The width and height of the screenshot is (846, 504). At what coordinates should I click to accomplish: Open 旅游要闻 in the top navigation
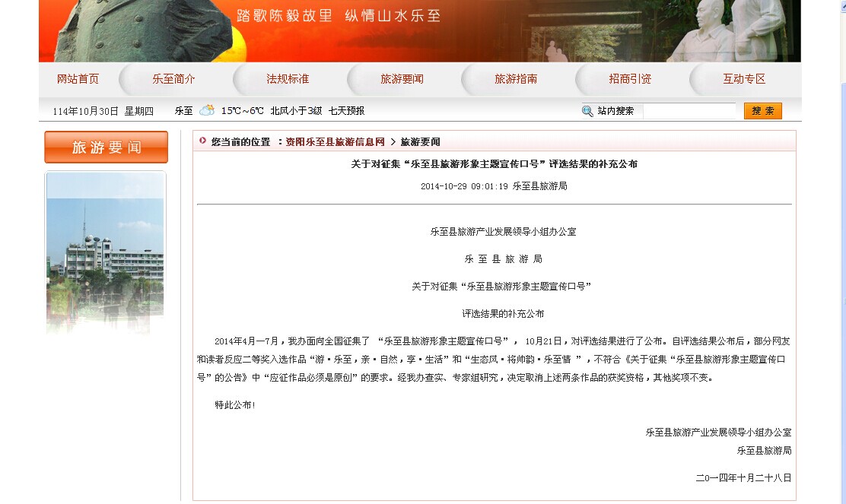402,79
